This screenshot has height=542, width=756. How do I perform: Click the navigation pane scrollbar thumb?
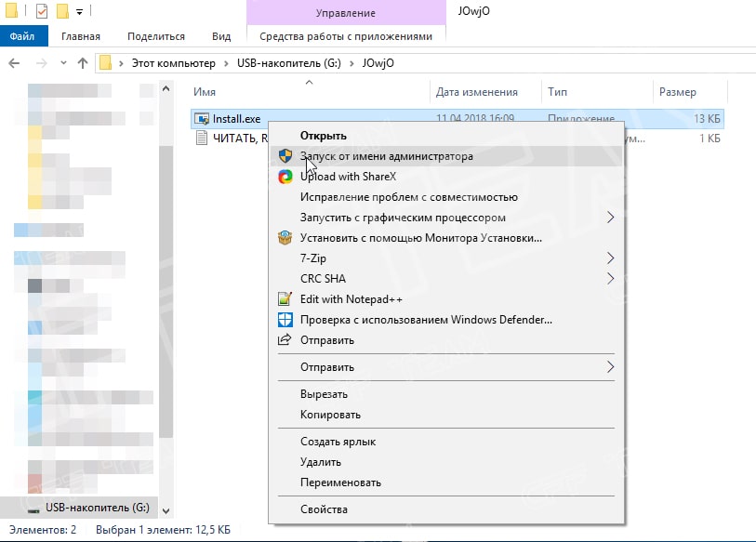click(x=166, y=291)
